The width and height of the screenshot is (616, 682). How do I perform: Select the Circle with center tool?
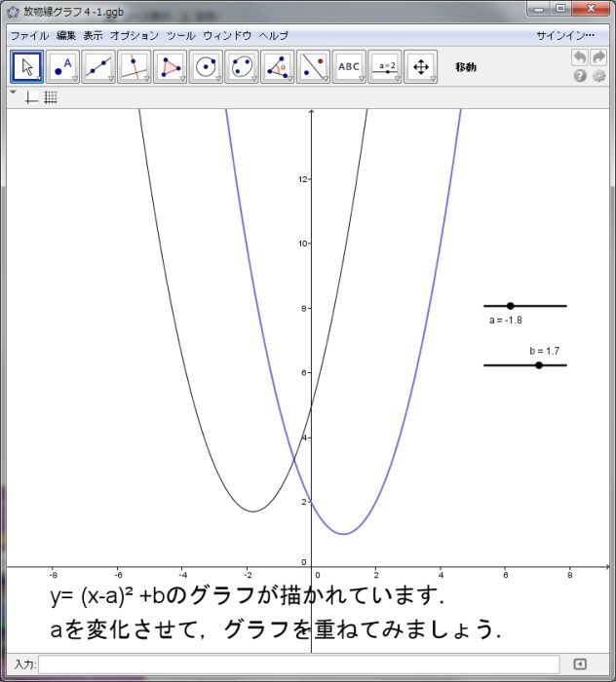click(206, 67)
